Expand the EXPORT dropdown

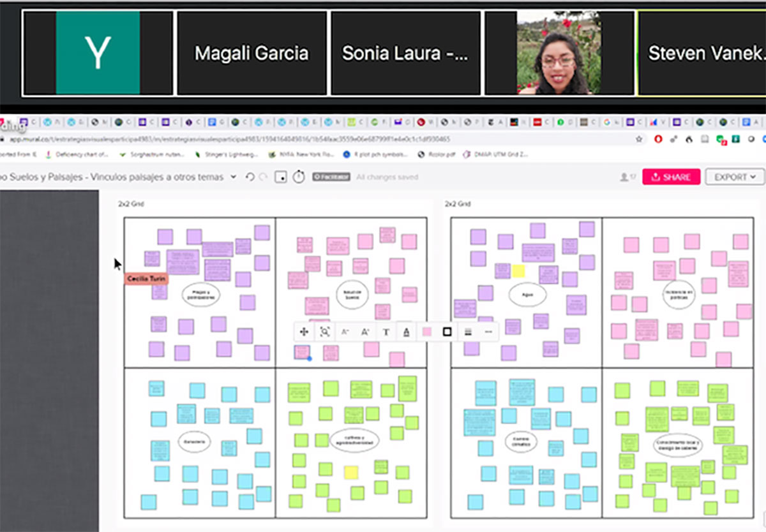pos(735,177)
